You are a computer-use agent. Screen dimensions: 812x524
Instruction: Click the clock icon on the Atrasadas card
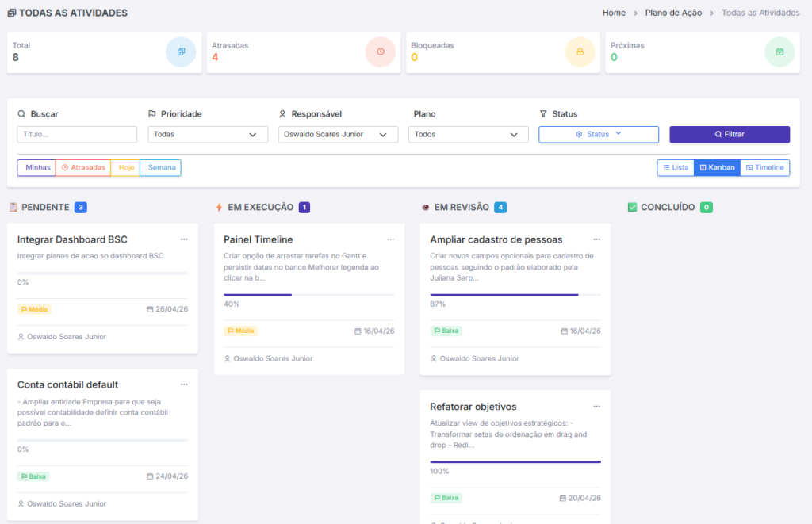(381, 52)
